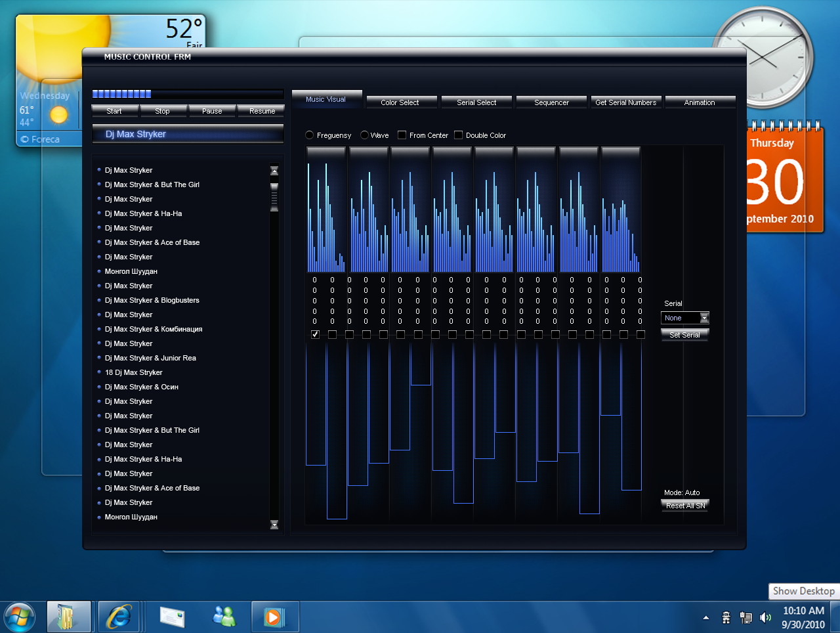Open Internet Explorer from the taskbar
840x633 pixels.
coord(119,617)
